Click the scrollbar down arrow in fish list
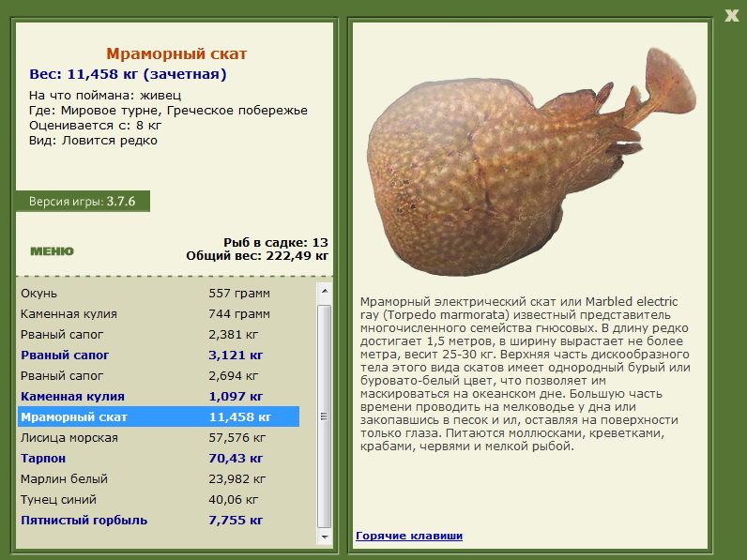747x560 pixels. pyautogui.click(x=325, y=537)
